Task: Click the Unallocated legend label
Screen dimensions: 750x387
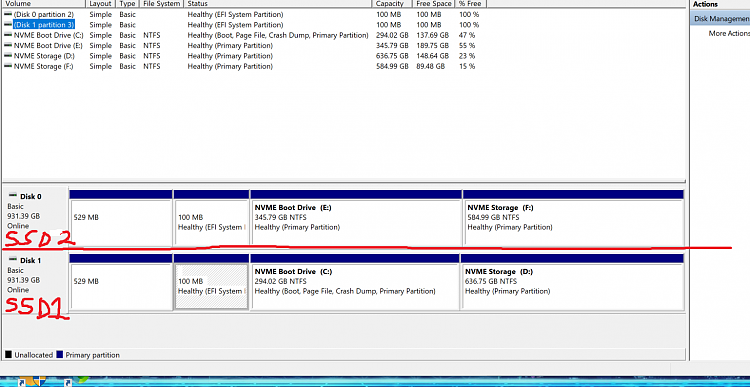Action: point(33,355)
